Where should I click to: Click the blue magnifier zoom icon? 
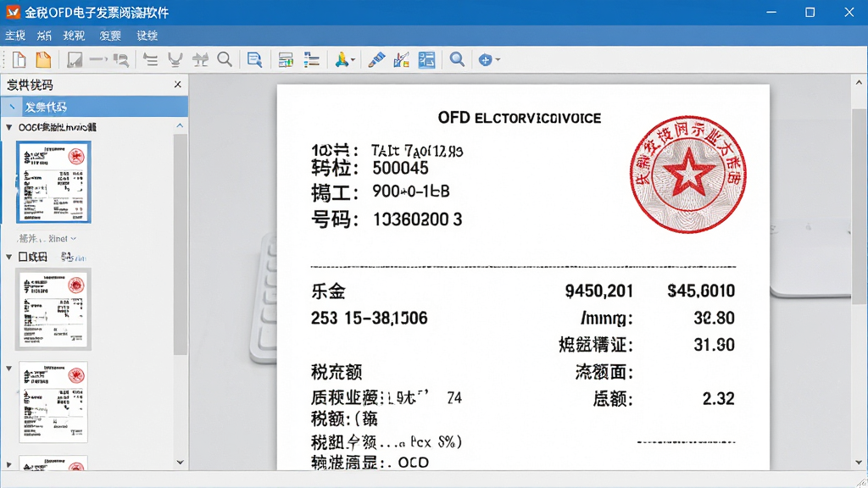pyautogui.click(x=457, y=59)
